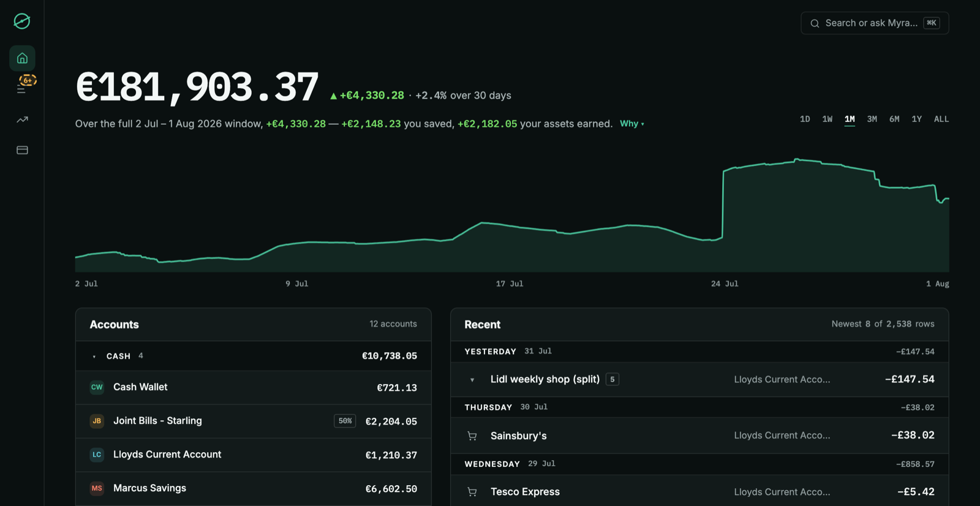Click the CASH total €10,738.05
The height and width of the screenshot is (506, 980).
pyautogui.click(x=390, y=356)
